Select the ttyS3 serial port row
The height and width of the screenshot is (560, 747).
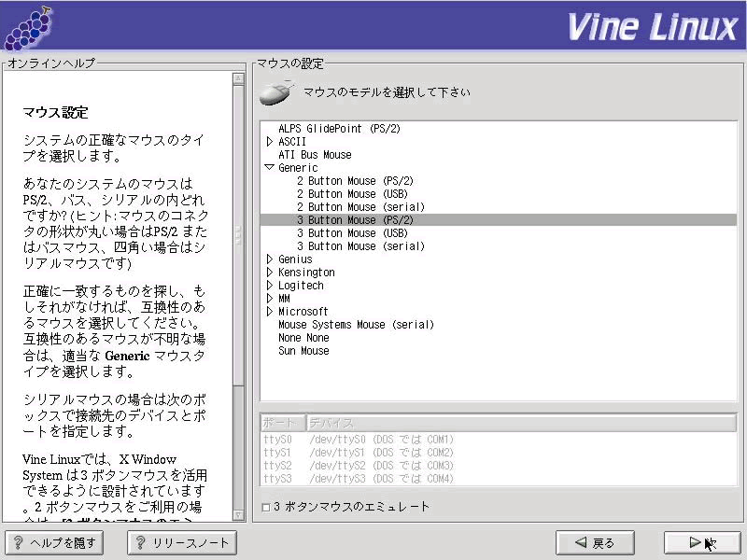coord(499,479)
